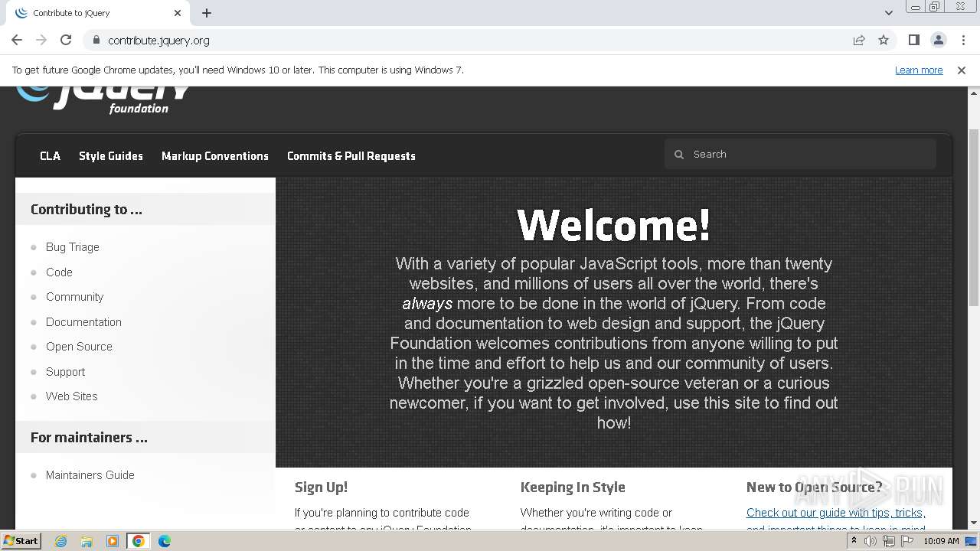
Task: Open the tab search dropdown arrow
Action: tap(889, 13)
